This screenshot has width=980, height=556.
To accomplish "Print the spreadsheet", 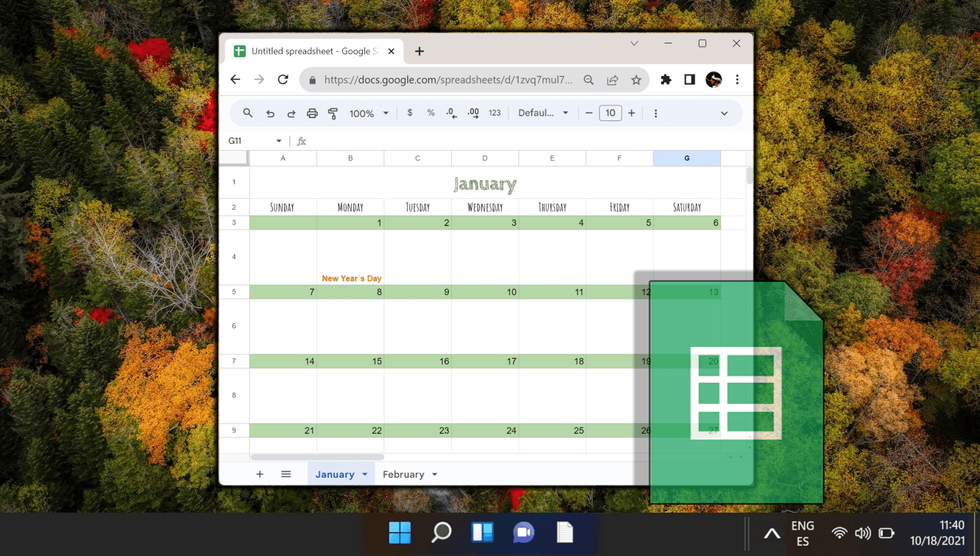I will pyautogui.click(x=312, y=113).
